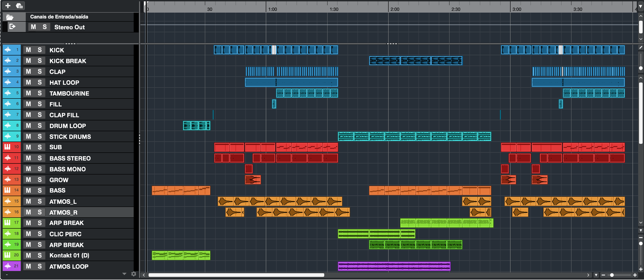Solo the HAT LOOP track

click(x=40, y=82)
